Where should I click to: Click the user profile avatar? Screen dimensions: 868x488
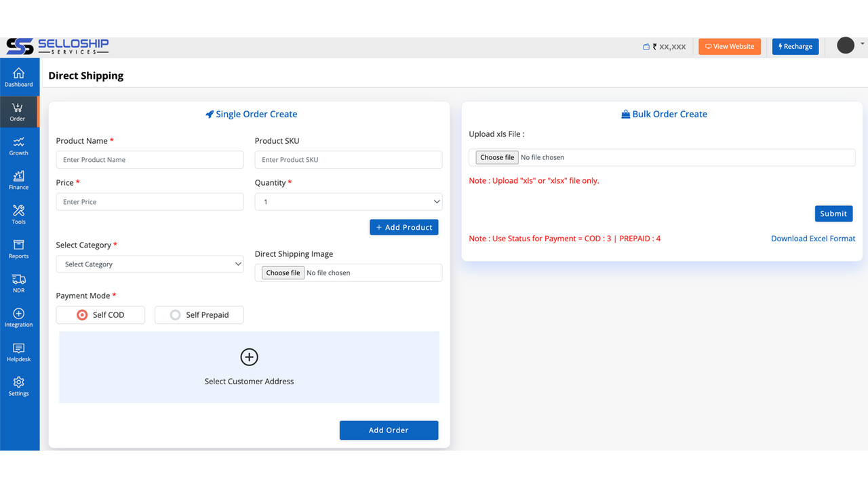[x=846, y=45]
